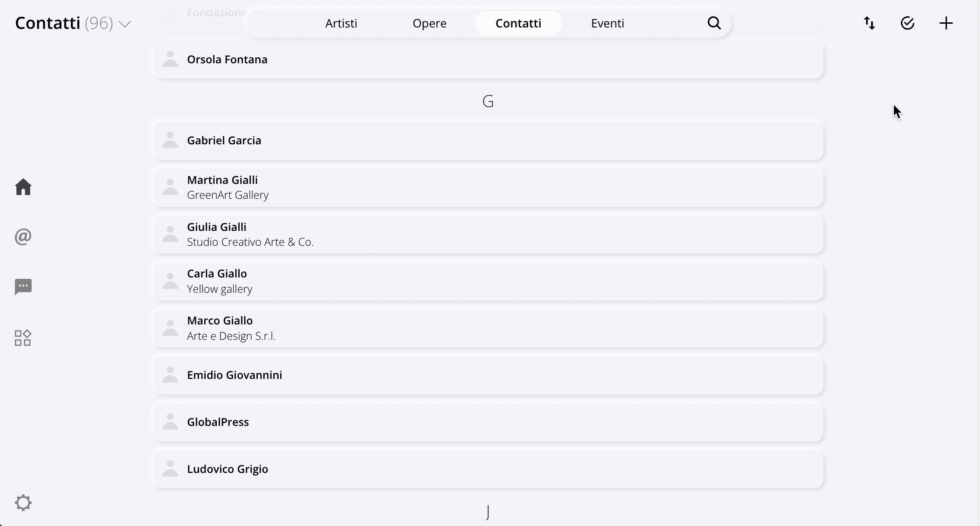
Task: Select the Contatti tab
Action: (x=518, y=23)
